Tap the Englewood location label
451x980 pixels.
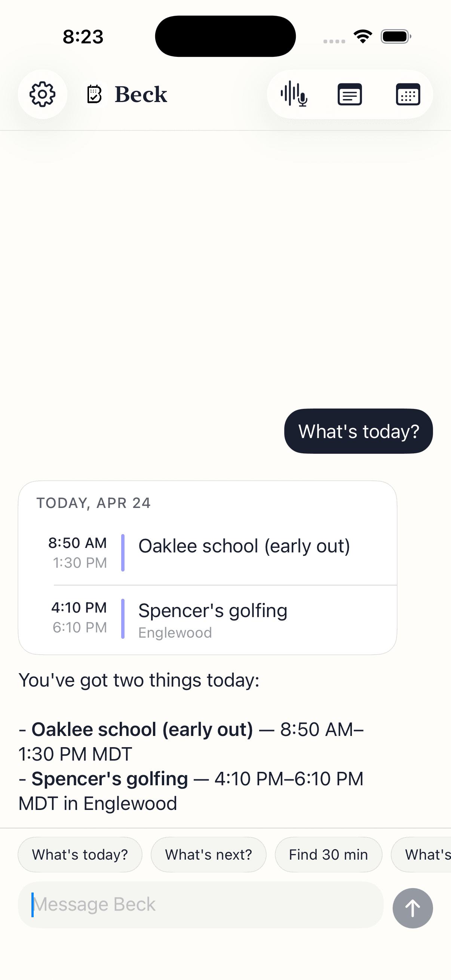click(175, 633)
